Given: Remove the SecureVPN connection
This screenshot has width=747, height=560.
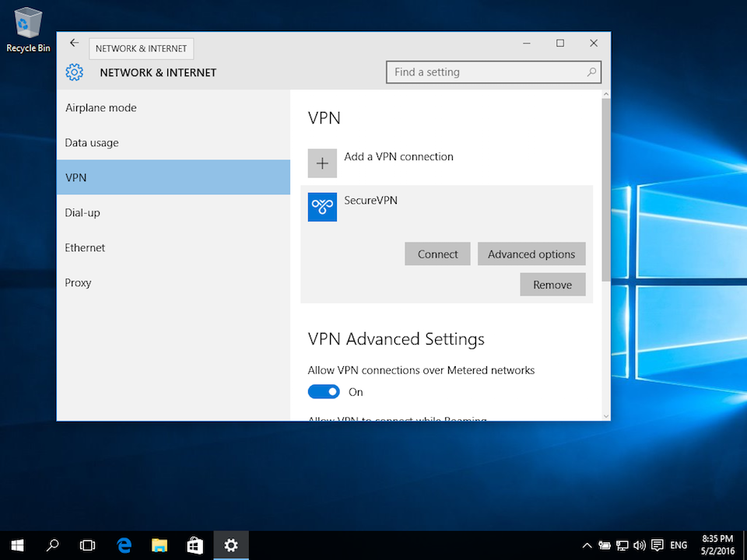Looking at the screenshot, I should click(552, 284).
